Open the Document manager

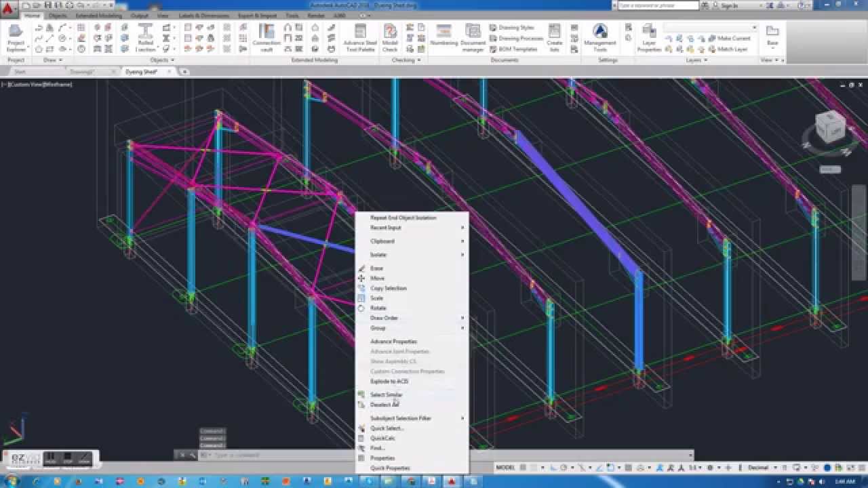pos(473,39)
